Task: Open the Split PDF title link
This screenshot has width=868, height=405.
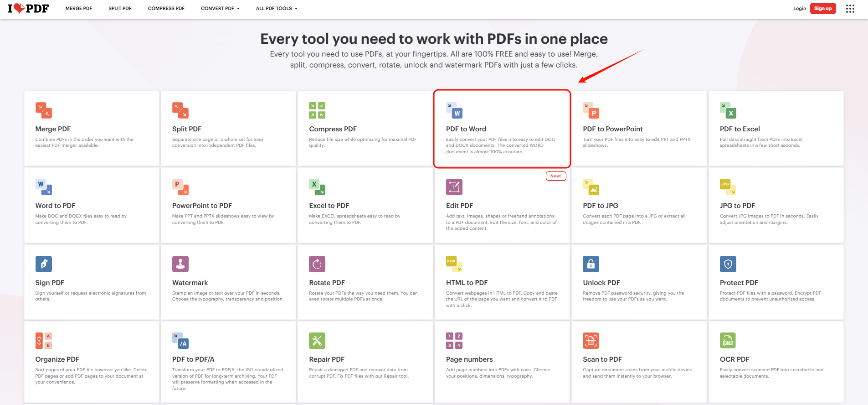Action: (187, 129)
